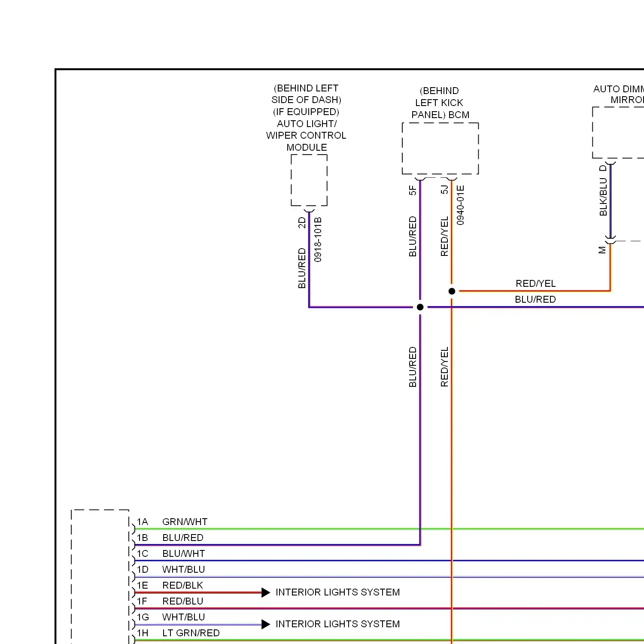Image resolution: width=644 pixels, height=644 pixels.
Task: Click terminal 1E label
Action: pyautogui.click(x=143, y=585)
